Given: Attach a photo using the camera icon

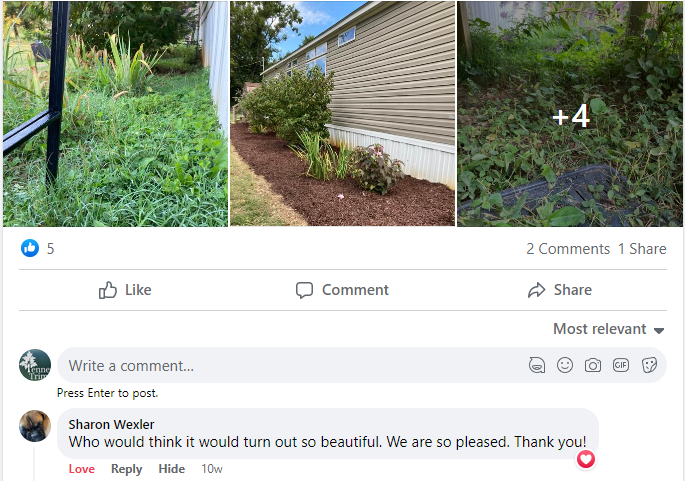Looking at the screenshot, I should tap(593, 365).
